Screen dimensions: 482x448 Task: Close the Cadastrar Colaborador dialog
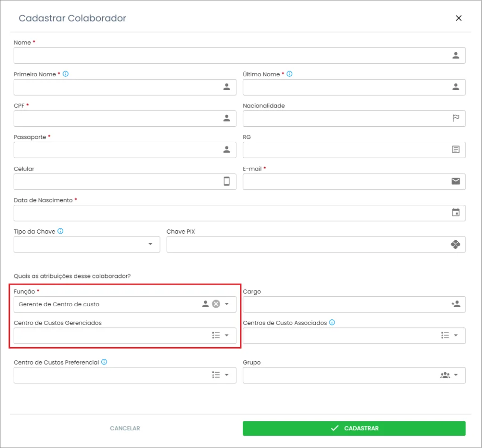[x=458, y=18]
